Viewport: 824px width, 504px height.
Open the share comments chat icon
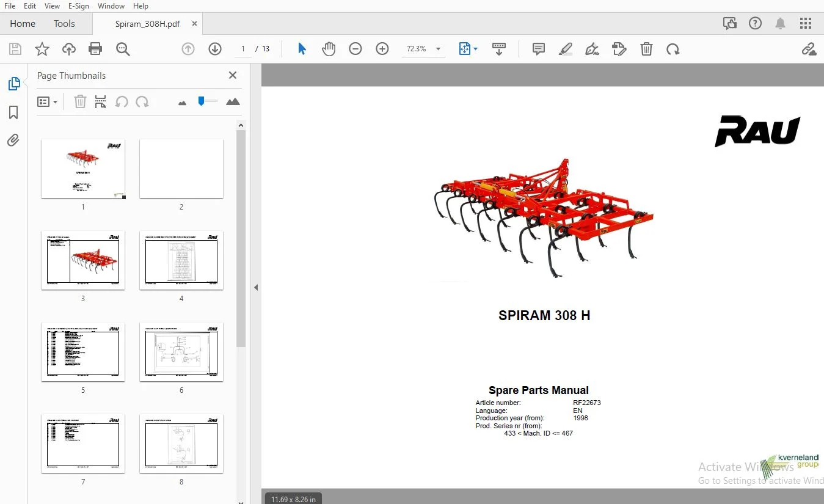[x=730, y=23]
